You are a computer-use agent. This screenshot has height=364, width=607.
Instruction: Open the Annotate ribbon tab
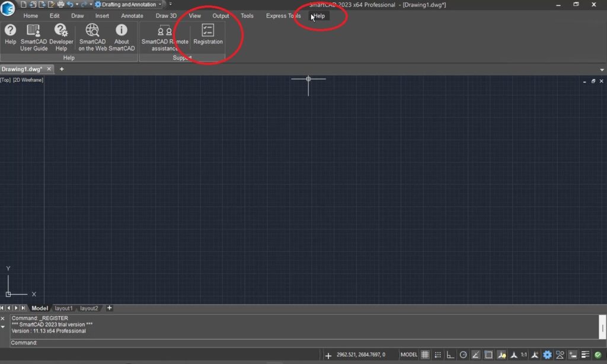(132, 16)
